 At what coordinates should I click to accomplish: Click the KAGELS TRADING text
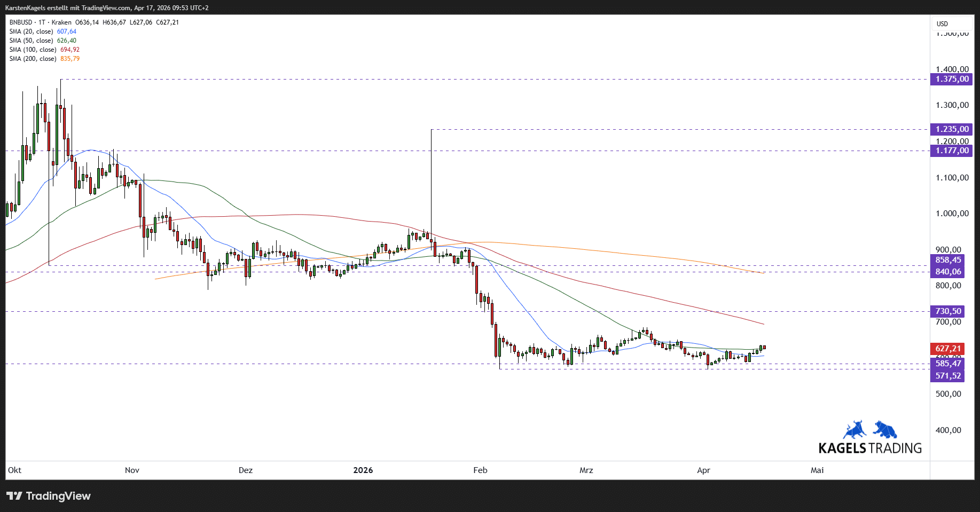870,448
